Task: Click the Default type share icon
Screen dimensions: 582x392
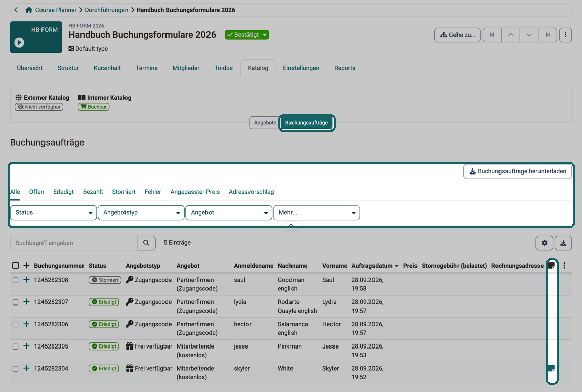Action: (71, 48)
